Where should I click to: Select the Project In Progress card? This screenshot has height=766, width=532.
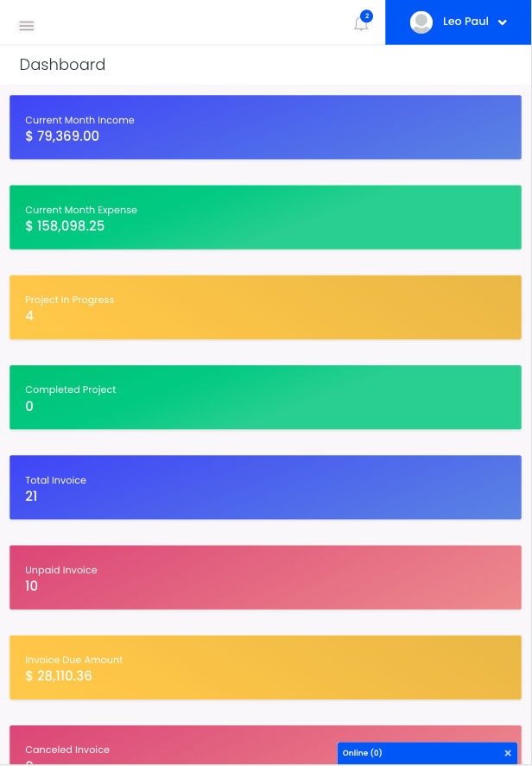265,307
